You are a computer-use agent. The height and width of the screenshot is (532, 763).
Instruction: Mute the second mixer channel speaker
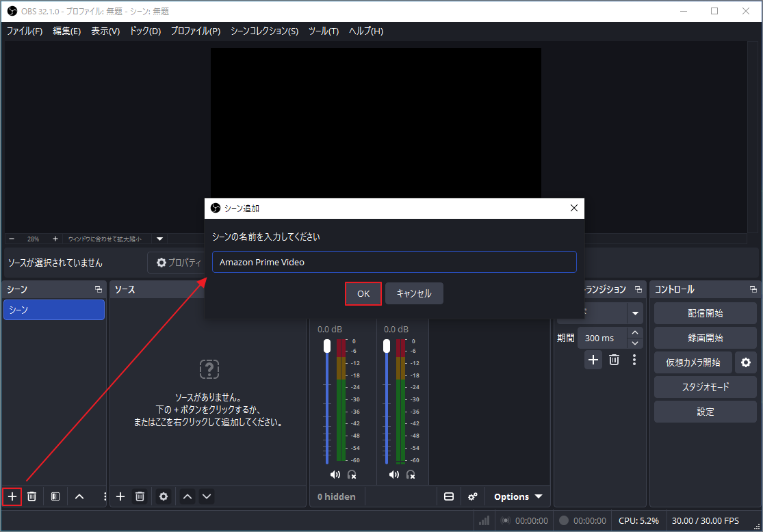394,475
